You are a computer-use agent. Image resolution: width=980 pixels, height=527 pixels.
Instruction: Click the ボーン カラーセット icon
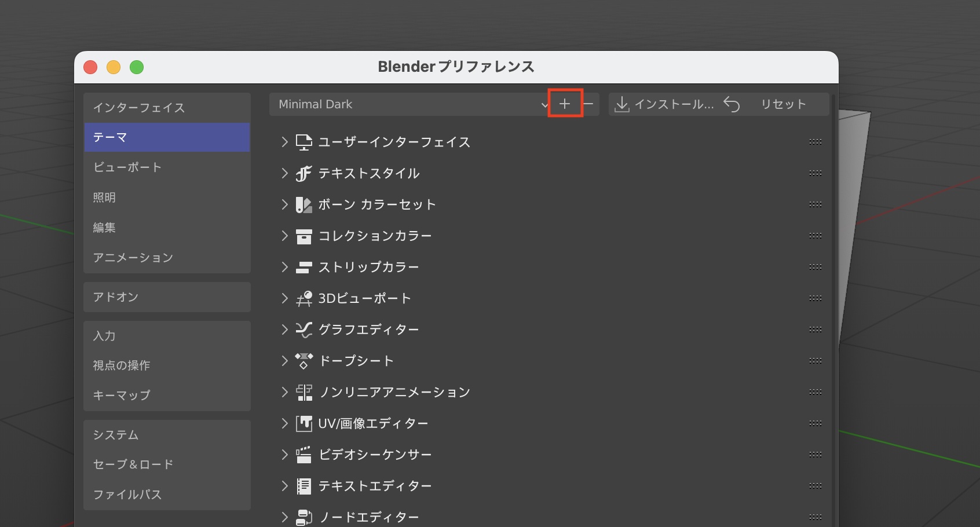303,205
